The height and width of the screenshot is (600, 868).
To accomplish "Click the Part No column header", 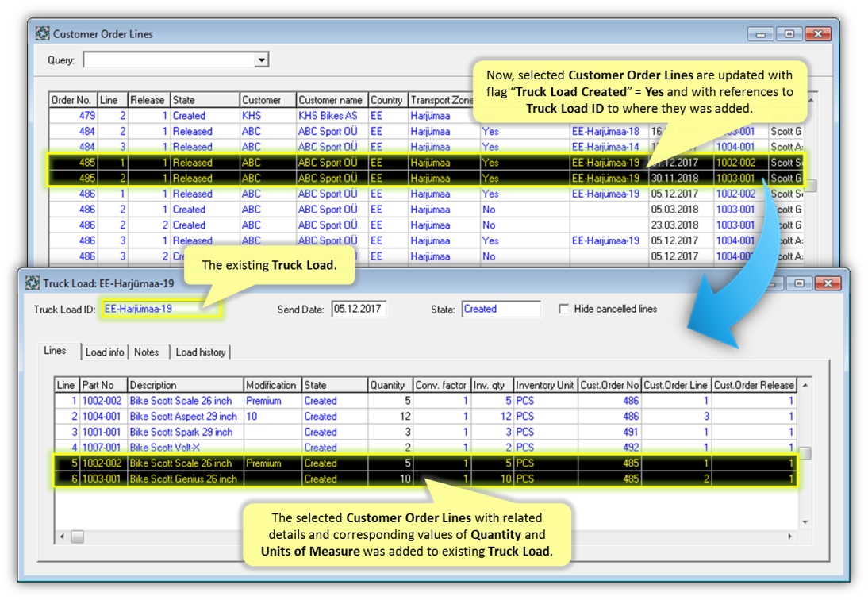I will point(103,385).
